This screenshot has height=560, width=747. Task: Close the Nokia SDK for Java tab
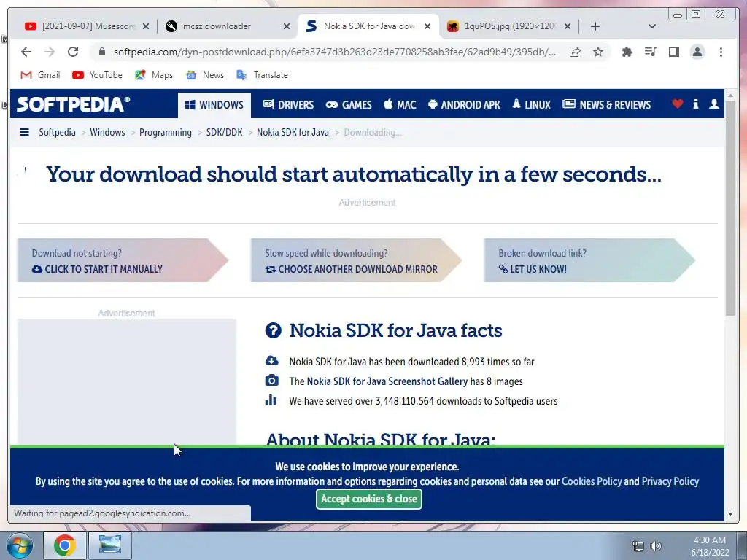(427, 26)
